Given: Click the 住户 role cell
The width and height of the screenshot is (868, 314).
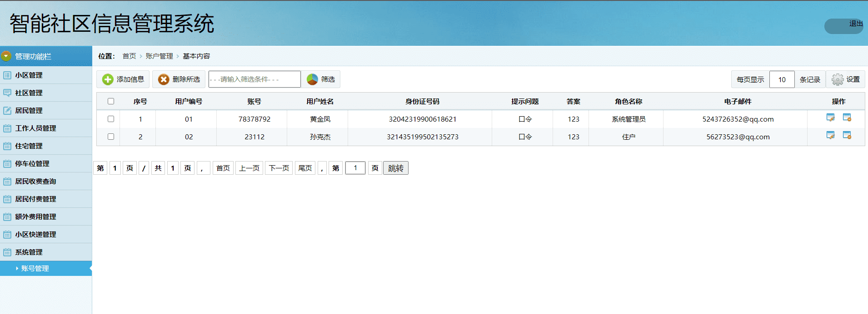Looking at the screenshot, I should (629, 137).
